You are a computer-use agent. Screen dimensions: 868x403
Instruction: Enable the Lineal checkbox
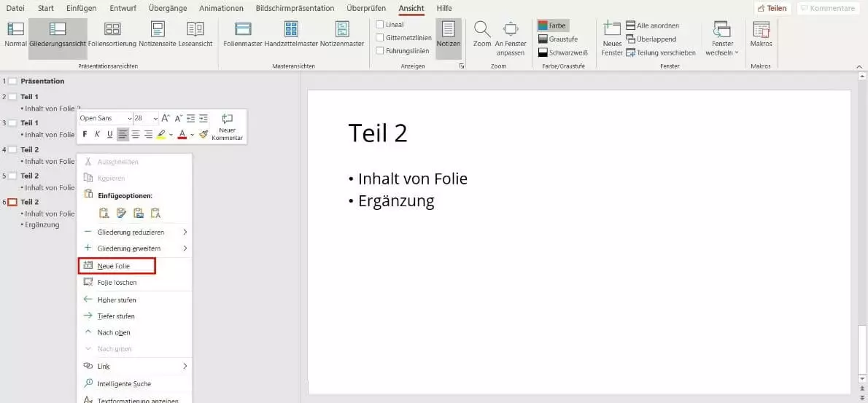380,25
